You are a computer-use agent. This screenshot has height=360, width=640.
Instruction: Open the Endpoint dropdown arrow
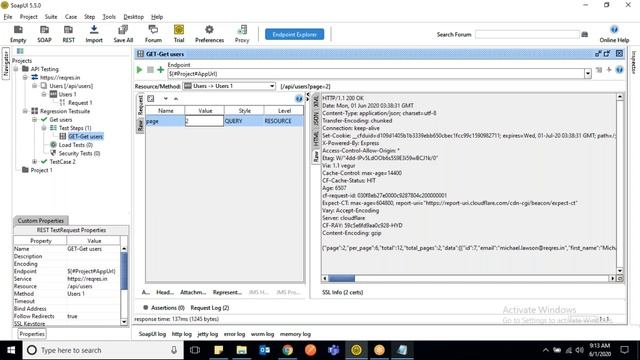tap(588, 74)
